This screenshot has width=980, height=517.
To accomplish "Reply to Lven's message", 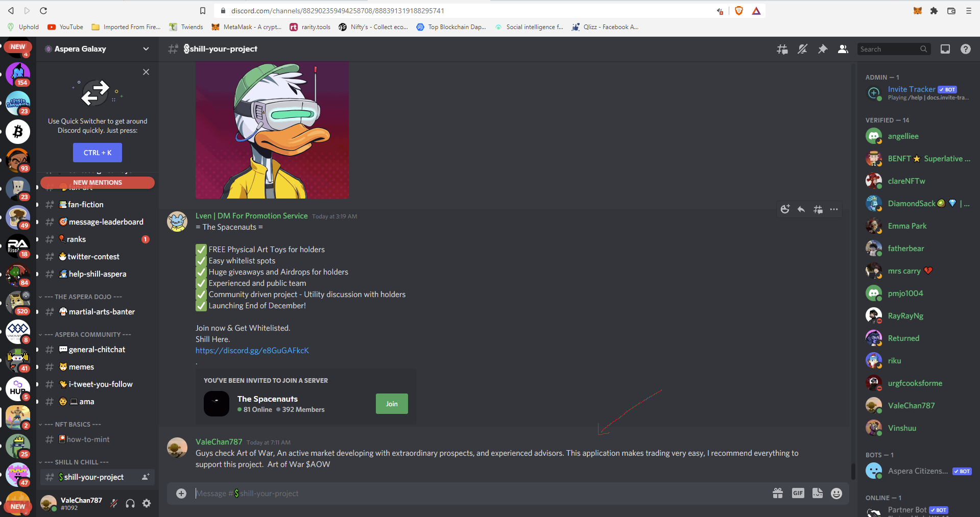I will pos(801,209).
